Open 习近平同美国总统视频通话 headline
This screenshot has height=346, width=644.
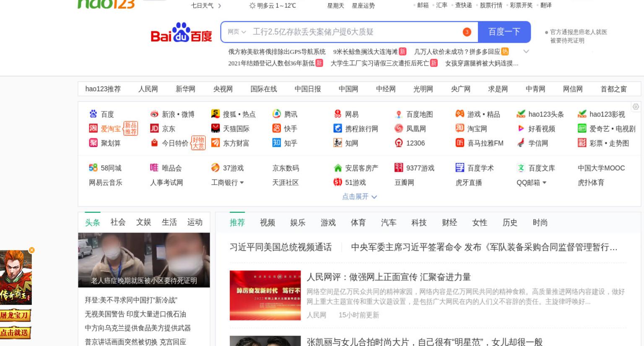[280, 247]
